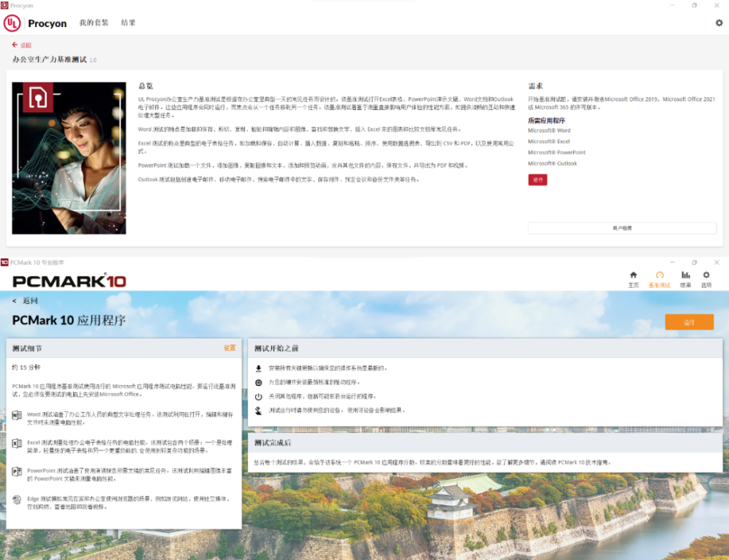Click the PowerPoint icon in 测试细节 panel
The height and width of the screenshot is (560, 729).
[x=17, y=471]
